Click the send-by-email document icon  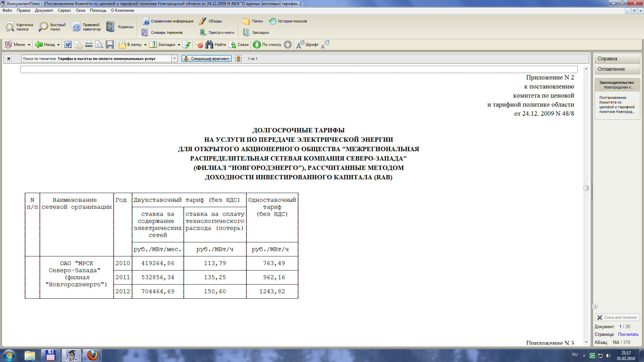pyautogui.click(x=78, y=45)
